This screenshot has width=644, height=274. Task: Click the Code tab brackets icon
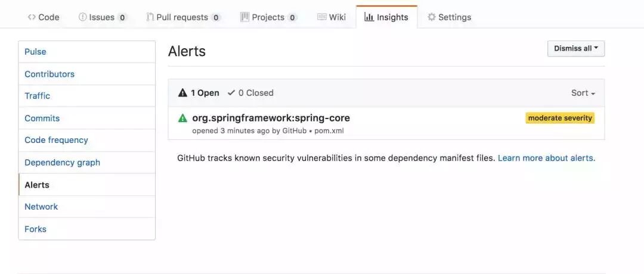pos(32,17)
